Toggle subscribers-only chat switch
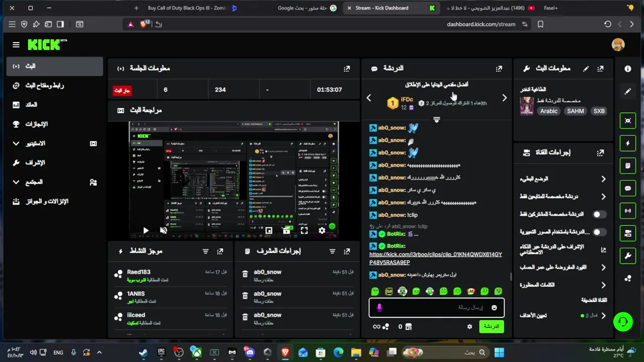Image resolution: width=644 pixels, height=362 pixels. [599, 214]
